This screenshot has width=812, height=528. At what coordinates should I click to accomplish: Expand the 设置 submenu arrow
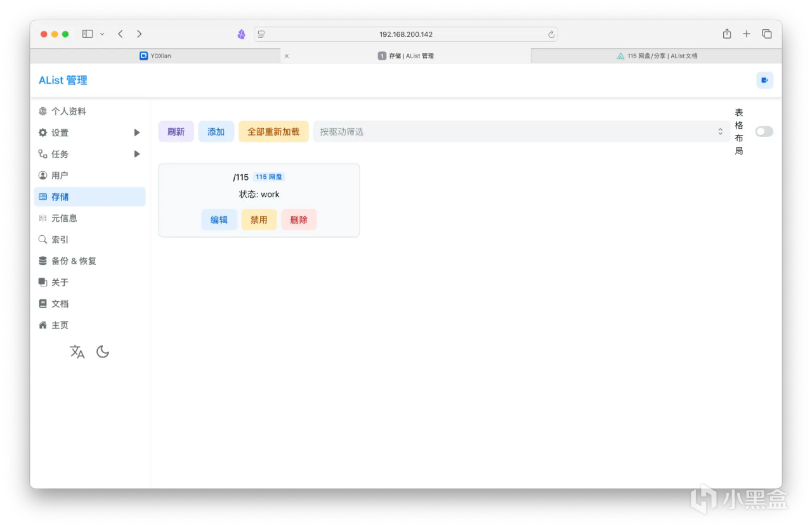click(x=137, y=132)
